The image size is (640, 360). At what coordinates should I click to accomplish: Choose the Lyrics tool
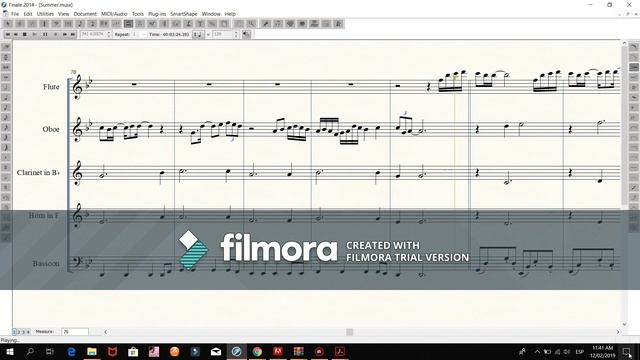[x=188, y=24]
